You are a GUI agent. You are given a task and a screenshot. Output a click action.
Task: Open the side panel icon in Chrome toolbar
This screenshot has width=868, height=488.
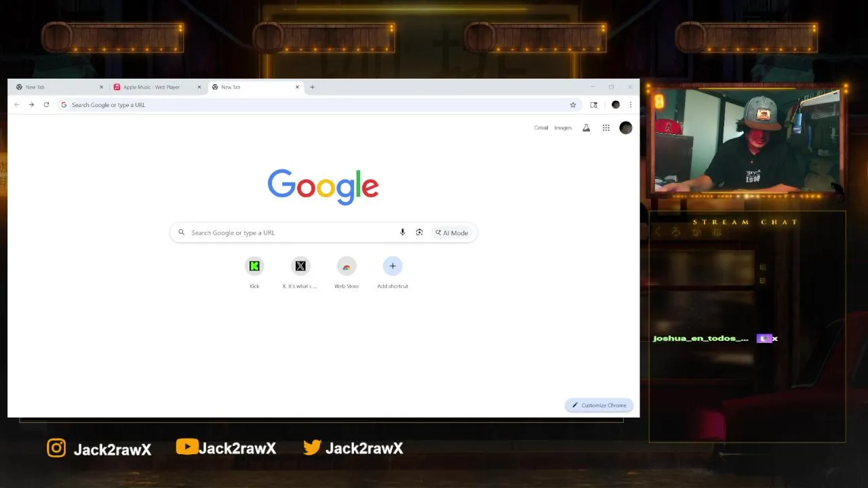pyautogui.click(x=594, y=104)
